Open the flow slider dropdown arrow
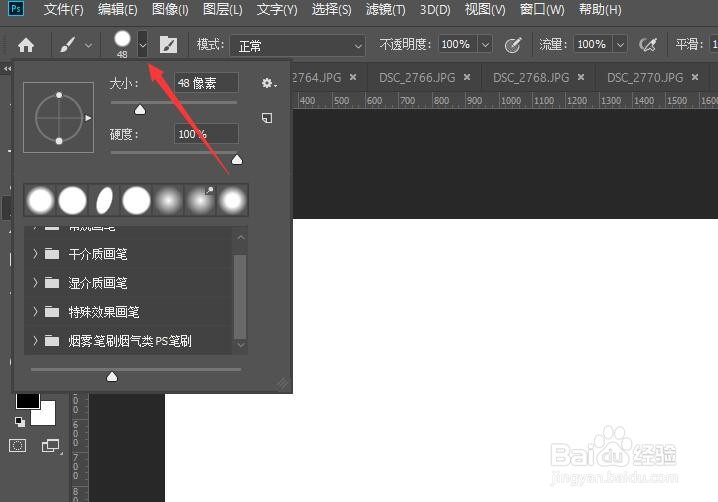Screen dimensions: 718x502 point(620,44)
